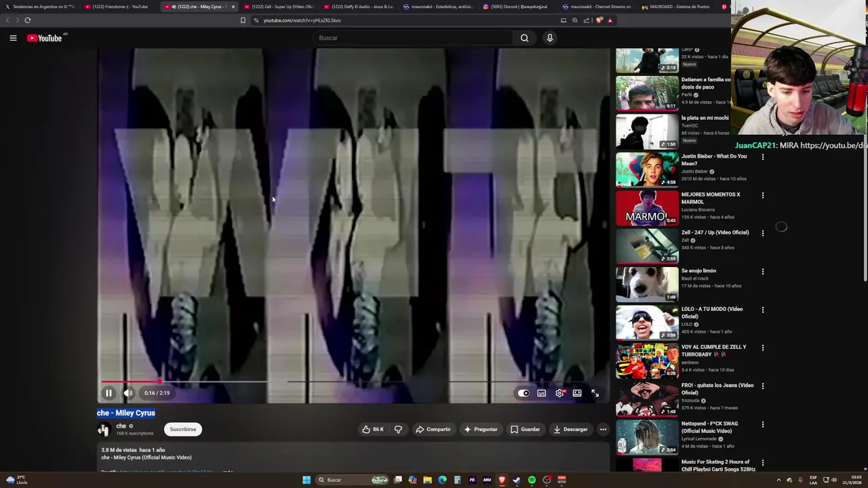
Task: Open the Detienen a familia con dosis video title
Action: coord(706,83)
